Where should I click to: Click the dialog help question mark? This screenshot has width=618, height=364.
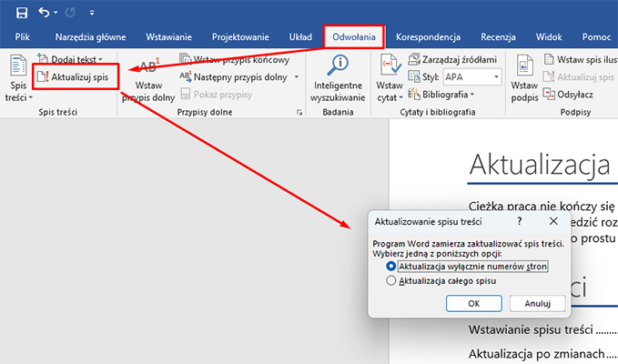click(x=520, y=221)
